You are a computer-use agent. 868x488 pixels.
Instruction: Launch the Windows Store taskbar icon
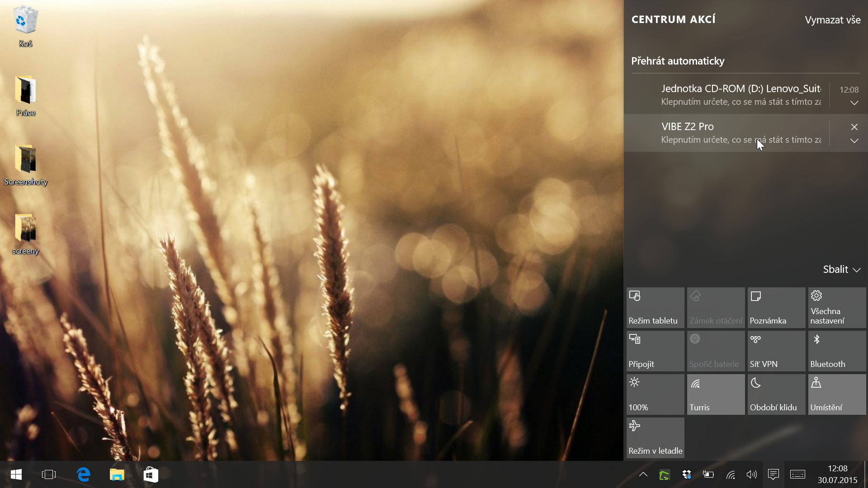point(151,474)
